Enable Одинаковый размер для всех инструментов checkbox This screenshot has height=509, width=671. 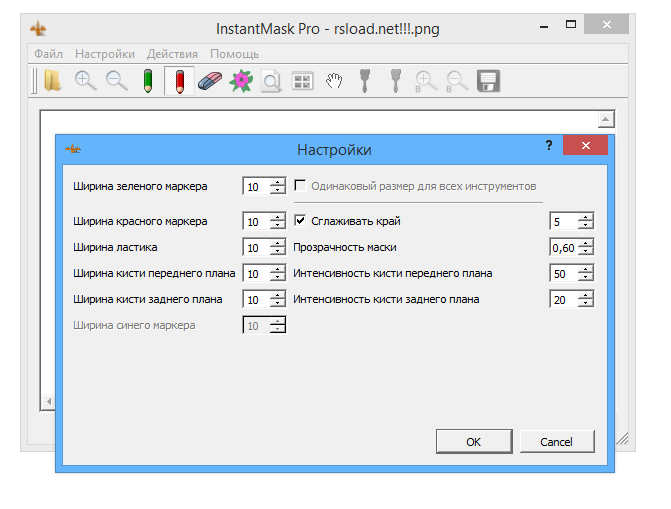300,186
